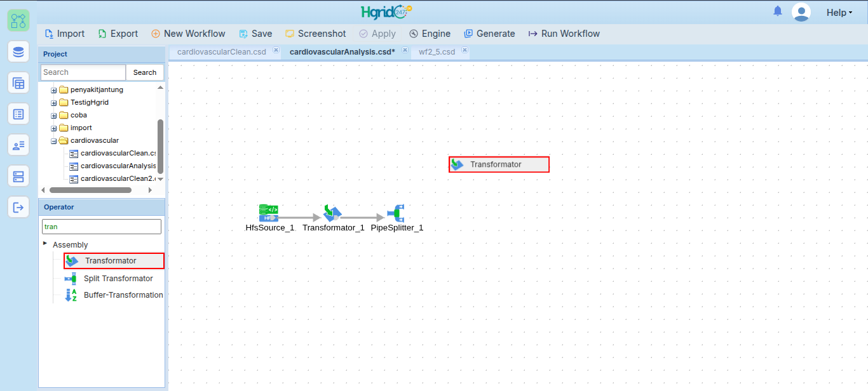Click the Operator panel header
This screenshot has height=391, width=868.
coord(102,207)
